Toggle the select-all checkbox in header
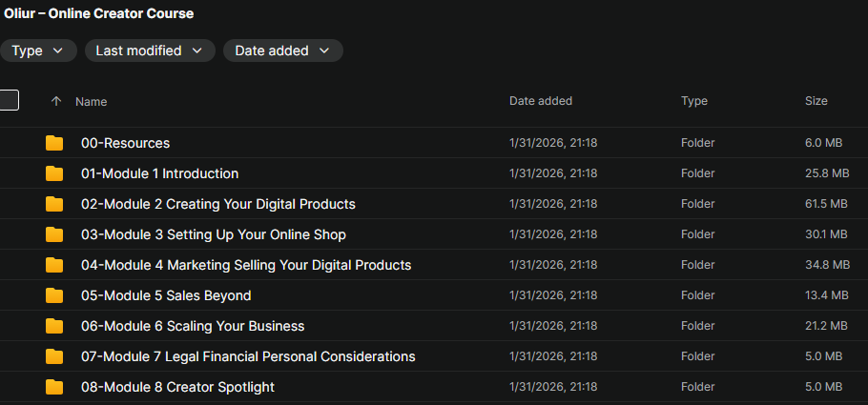The width and height of the screenshot is (868, 405). click(9, 100)
